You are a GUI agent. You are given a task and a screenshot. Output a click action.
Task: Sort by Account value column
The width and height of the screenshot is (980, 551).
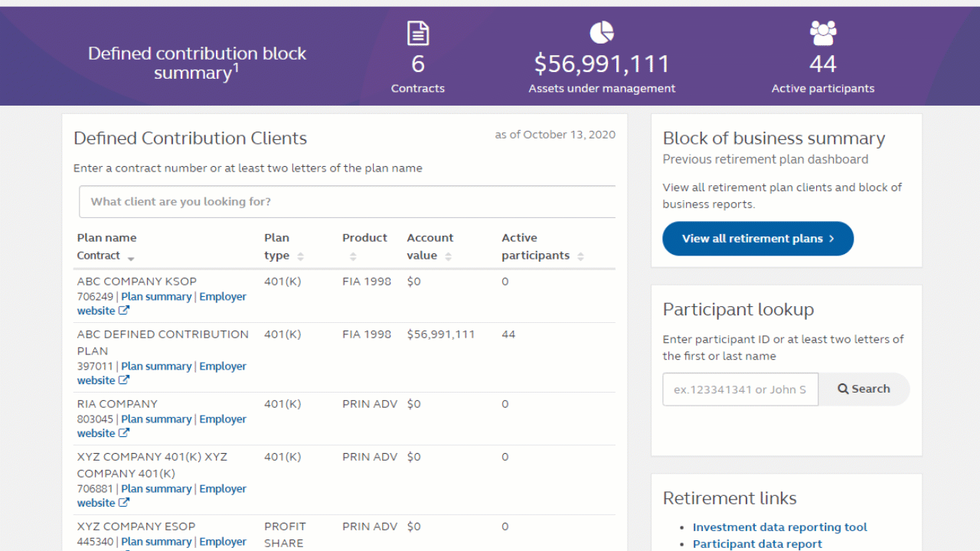tap(448, 256)
